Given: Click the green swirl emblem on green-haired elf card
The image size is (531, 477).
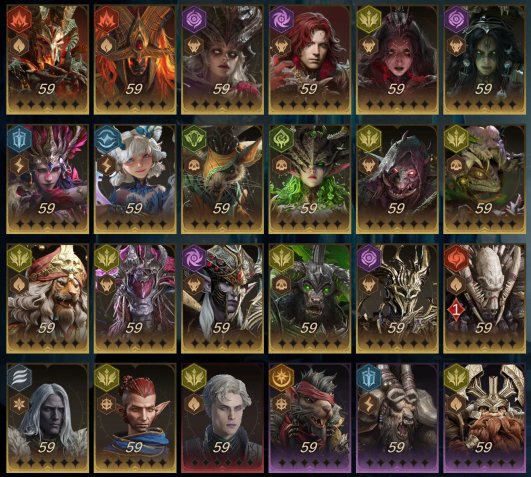Looking at the screenshot, I should pyautogui.click(x=281, y=138).
